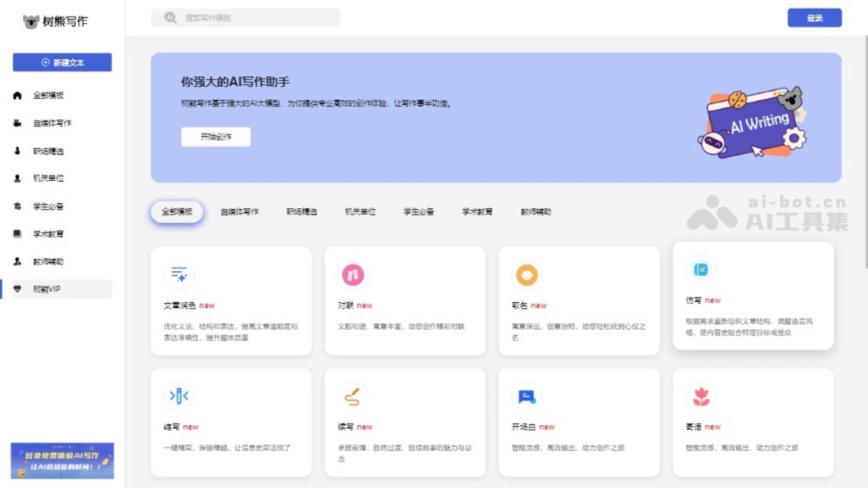Screen dimensions: 868x488
Task: Select the 缩写 summarize tool icon
Action: (x=179, y=395)
